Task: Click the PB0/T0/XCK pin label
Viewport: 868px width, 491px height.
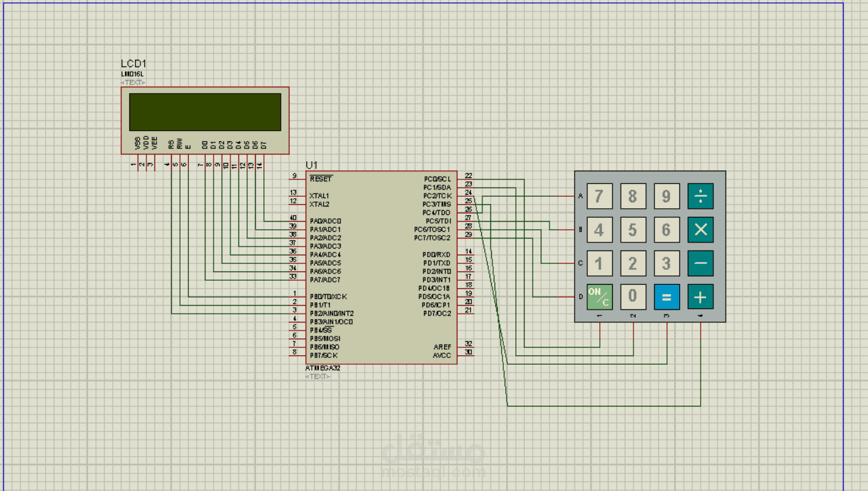Action: 329,296
